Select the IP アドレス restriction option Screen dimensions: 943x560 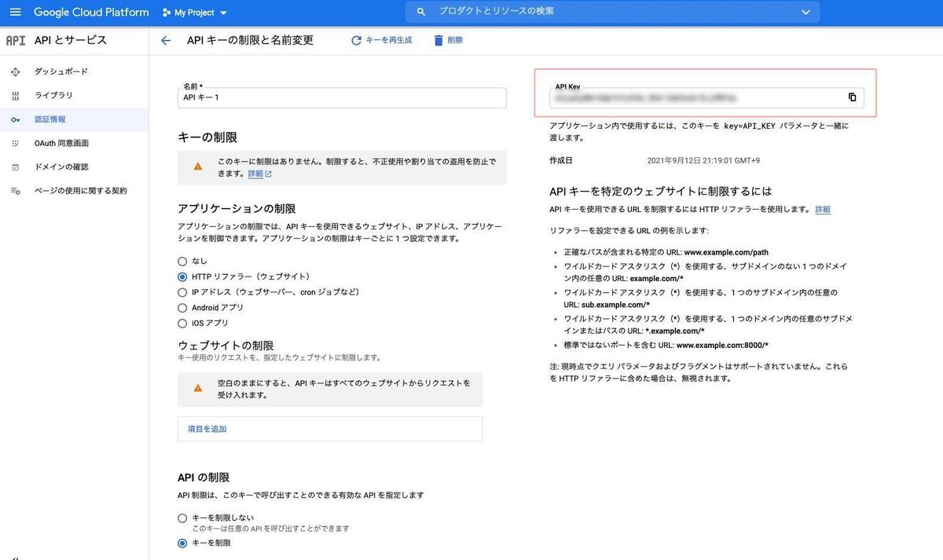tap(182, 292)
